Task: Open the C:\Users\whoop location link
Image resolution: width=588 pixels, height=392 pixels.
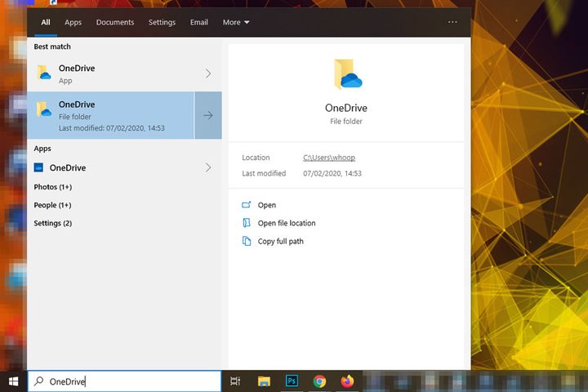Action: click(329, 158)
